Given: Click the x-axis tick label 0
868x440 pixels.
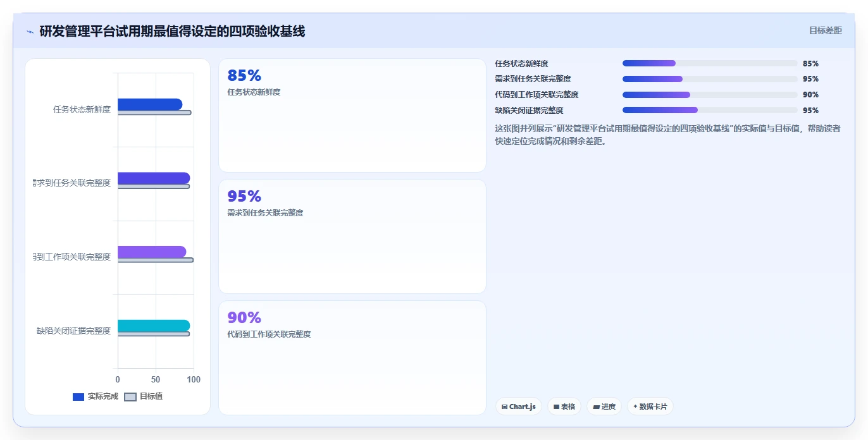Looking at the screenshot, I should coord(118,380).
